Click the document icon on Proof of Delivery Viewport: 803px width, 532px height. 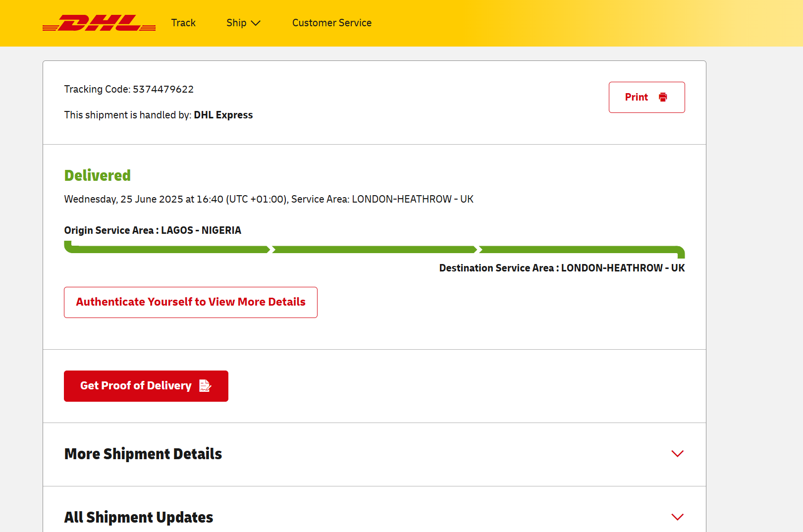[205, 385]
